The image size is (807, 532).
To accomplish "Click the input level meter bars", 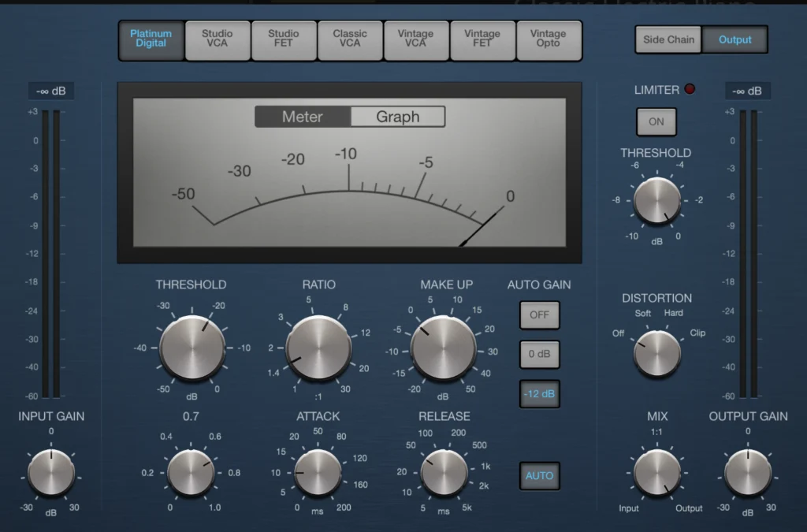I will (x=51, y=253).
